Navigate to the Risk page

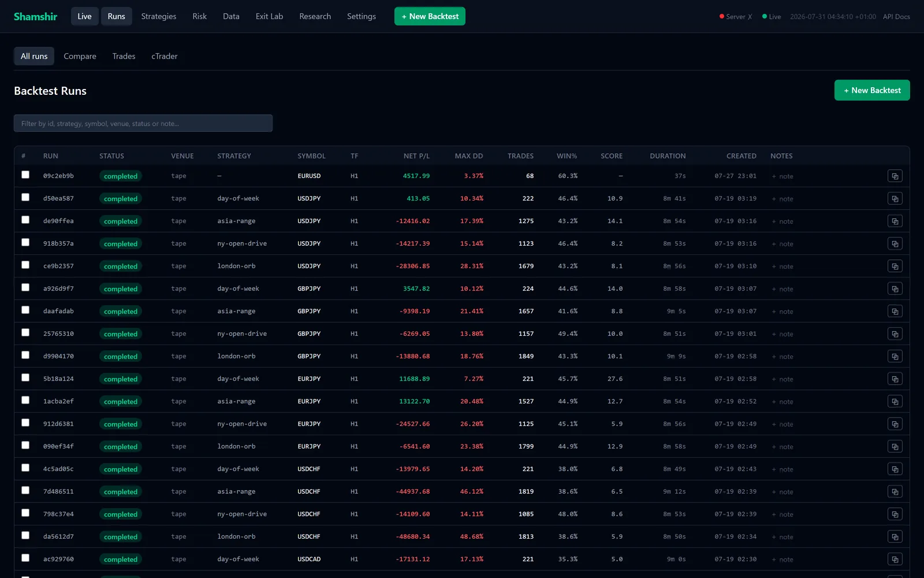point(199,16)
